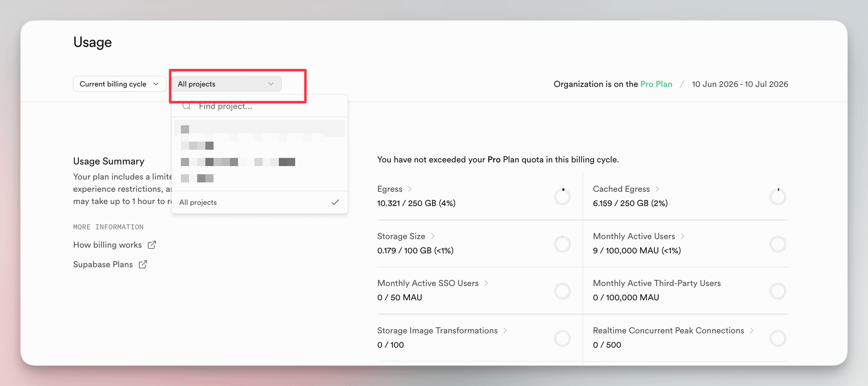868x386 pixels.
Task: Click chevron beside Realtime Concurrent Peak Connections
Action: tap(751, 331)
